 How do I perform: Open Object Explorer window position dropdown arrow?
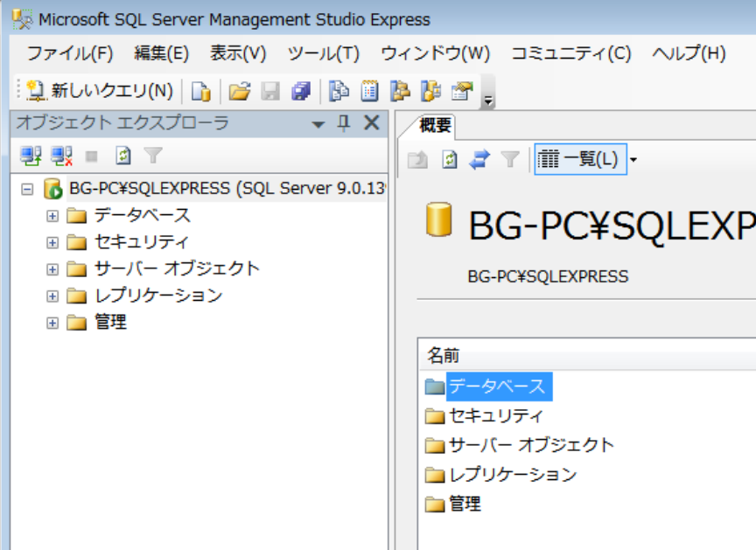tap(318, 125)
